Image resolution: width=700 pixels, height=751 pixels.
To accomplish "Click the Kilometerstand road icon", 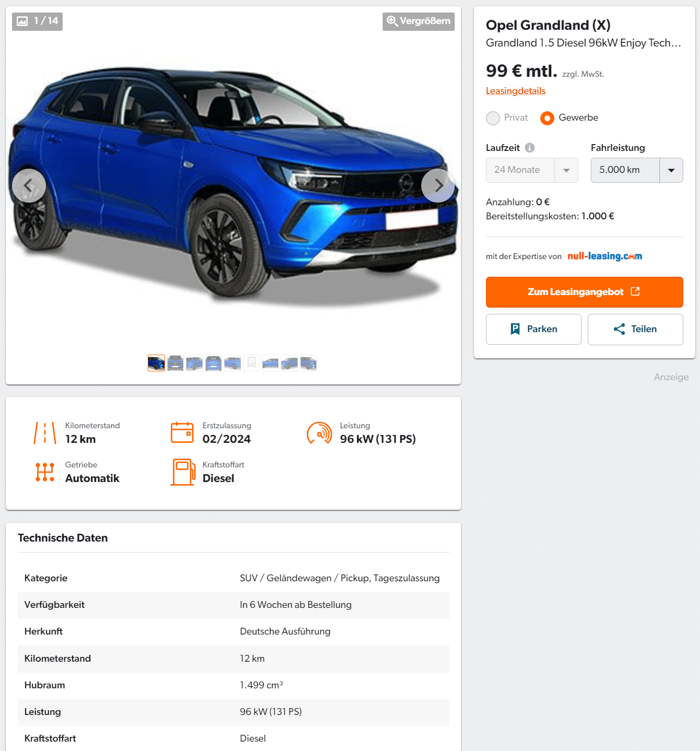I will click(x=45, y=433).
